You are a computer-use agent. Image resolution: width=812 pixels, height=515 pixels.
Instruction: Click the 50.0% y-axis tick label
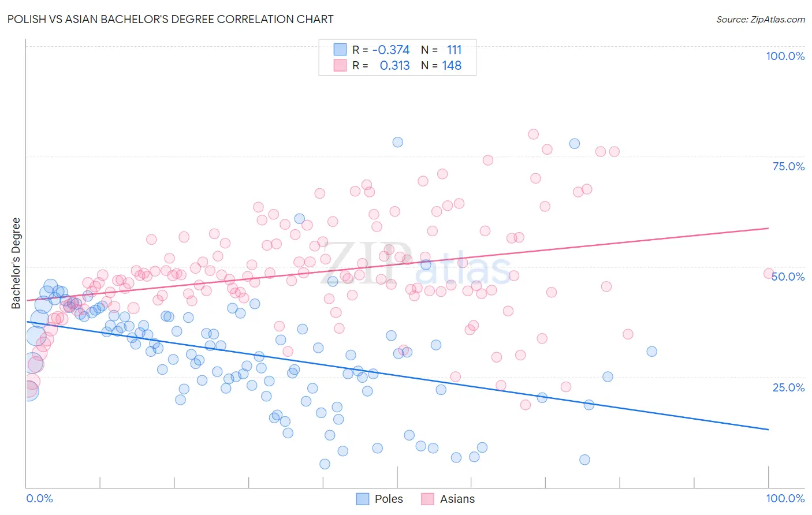pyautogui.click(x=789, y=277)
